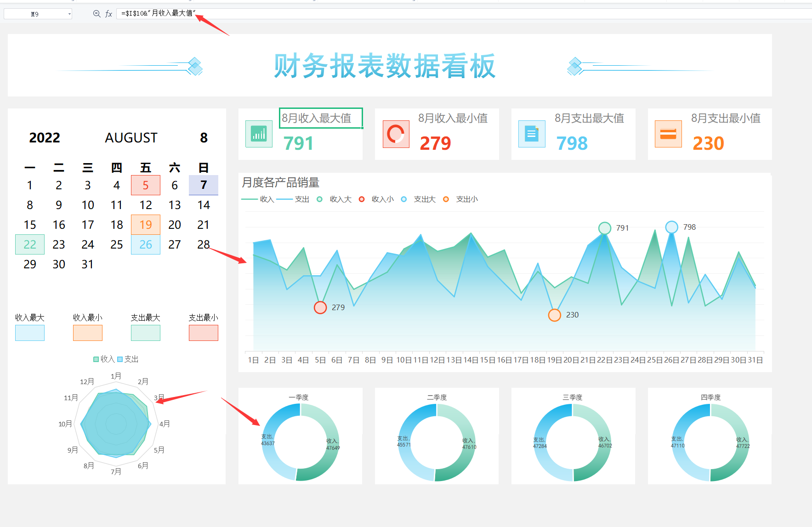Click the light blue 收入最大 color swatch
This screenshot has height=527, width=812.
[x=30, y=333]
